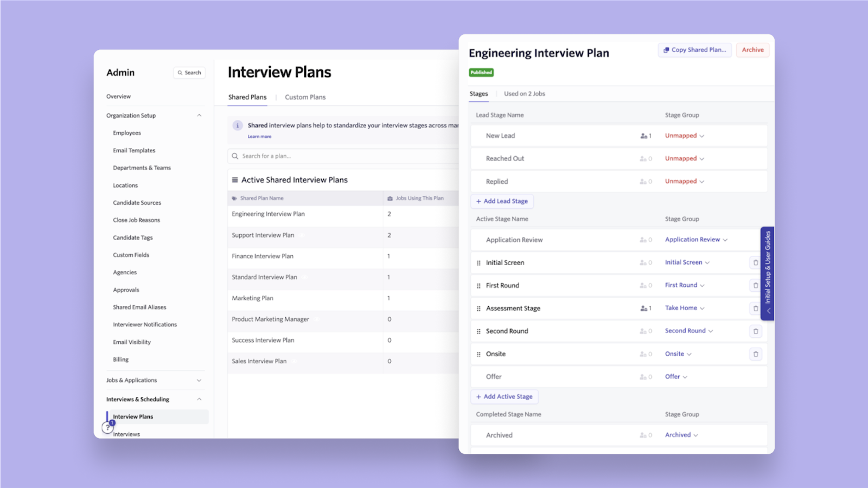868x488 pixels.
Task: Click the Copy Shared Plan button
Action: coord(694,50)
